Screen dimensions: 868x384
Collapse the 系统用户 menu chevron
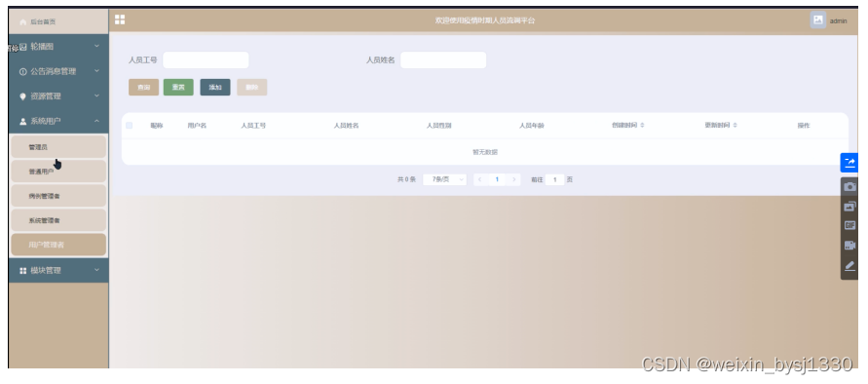96,120
